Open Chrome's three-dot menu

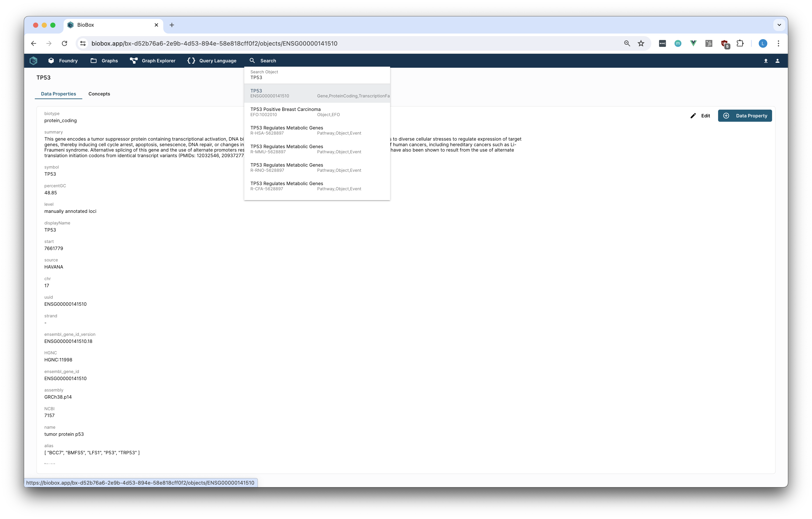click(x=778, y=43)
